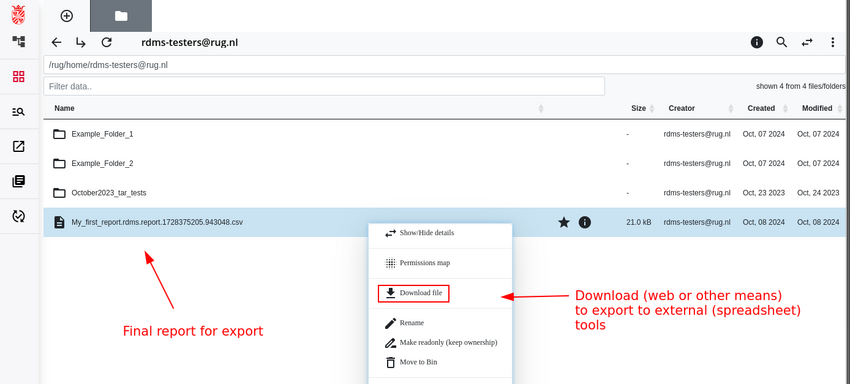Focus the Filter data input

click(324, 86)
